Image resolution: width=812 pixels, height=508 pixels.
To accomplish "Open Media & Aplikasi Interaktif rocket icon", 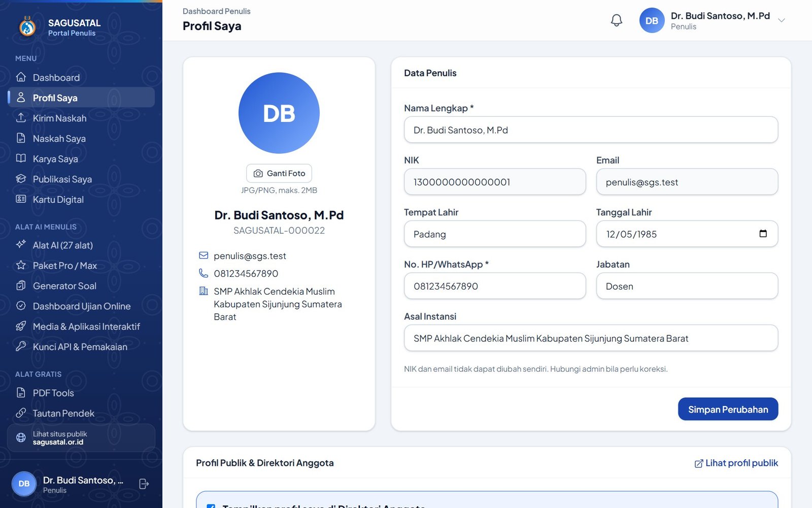I will click(21, 326).
